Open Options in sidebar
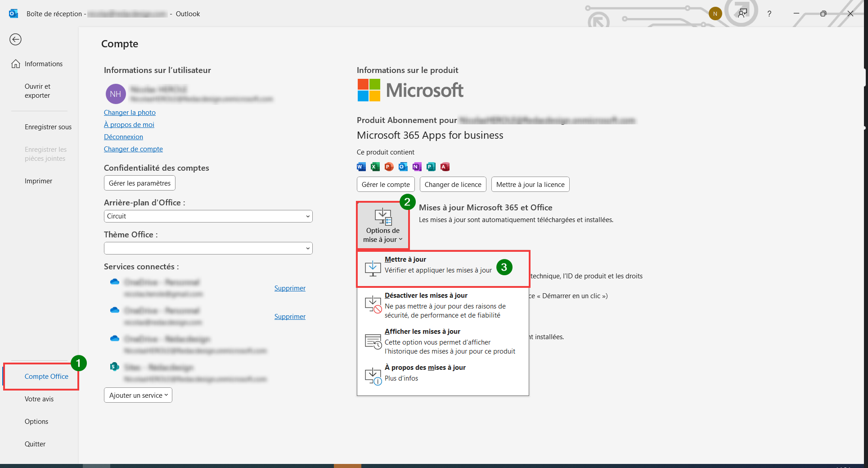Viewport: 868px width, 468px height. tap(39, 422)
